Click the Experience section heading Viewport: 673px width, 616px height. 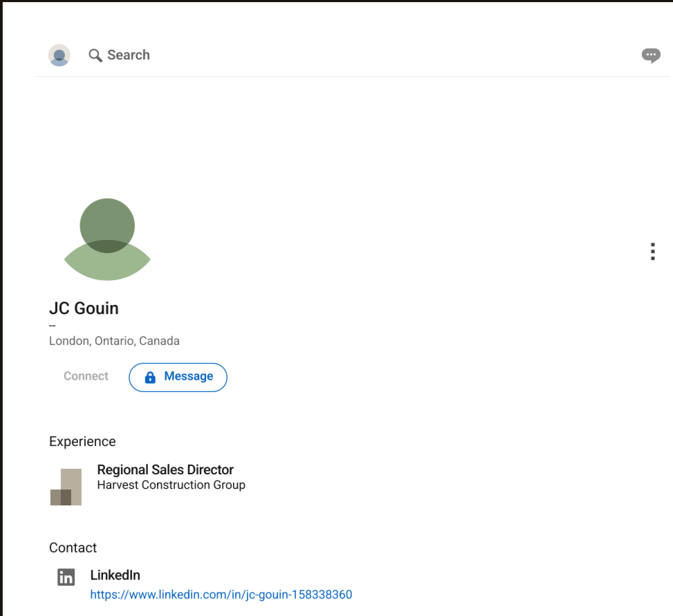click(82, 442)
